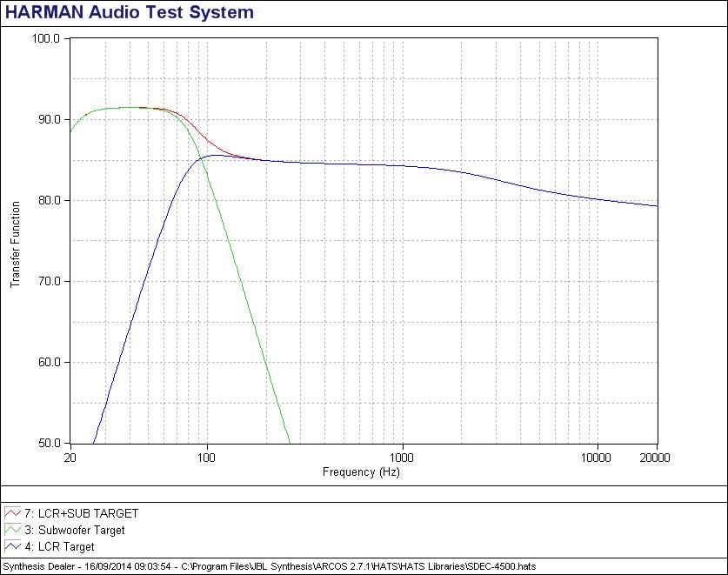Click the 100 frequency axis tick label

click(x=207, y=458)
